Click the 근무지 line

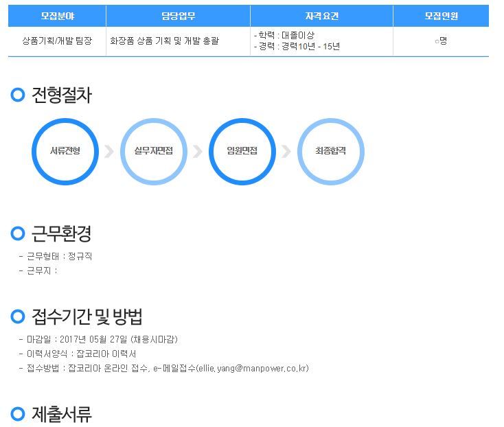pos(38,271)
